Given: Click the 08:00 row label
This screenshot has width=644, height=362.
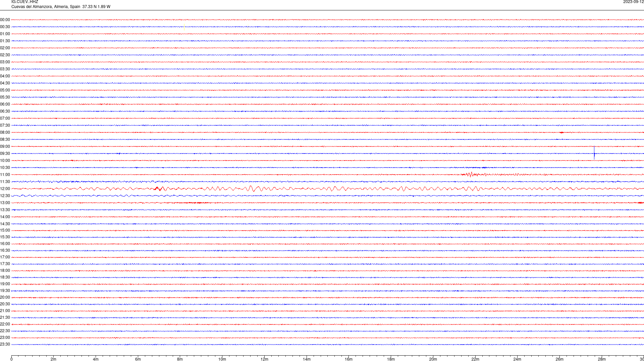Looking at the screenshot, I should coord(5,132).
